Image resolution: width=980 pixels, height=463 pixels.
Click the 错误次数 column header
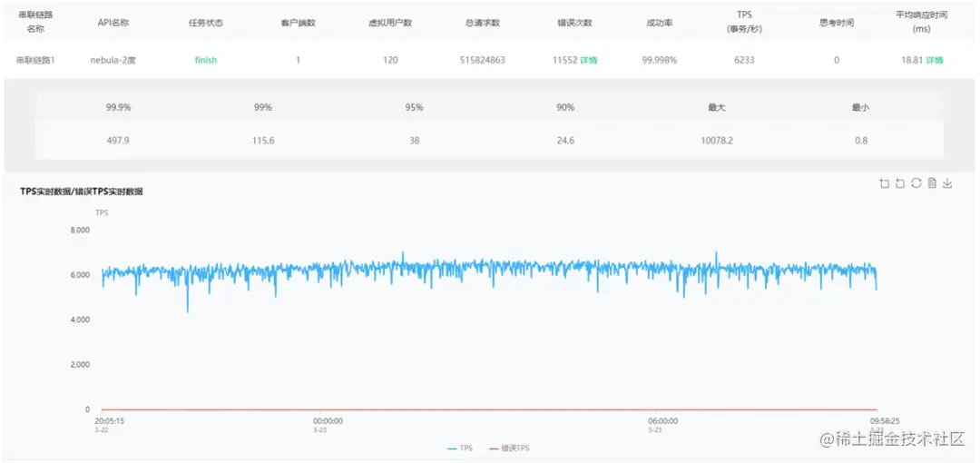[574, 23]
